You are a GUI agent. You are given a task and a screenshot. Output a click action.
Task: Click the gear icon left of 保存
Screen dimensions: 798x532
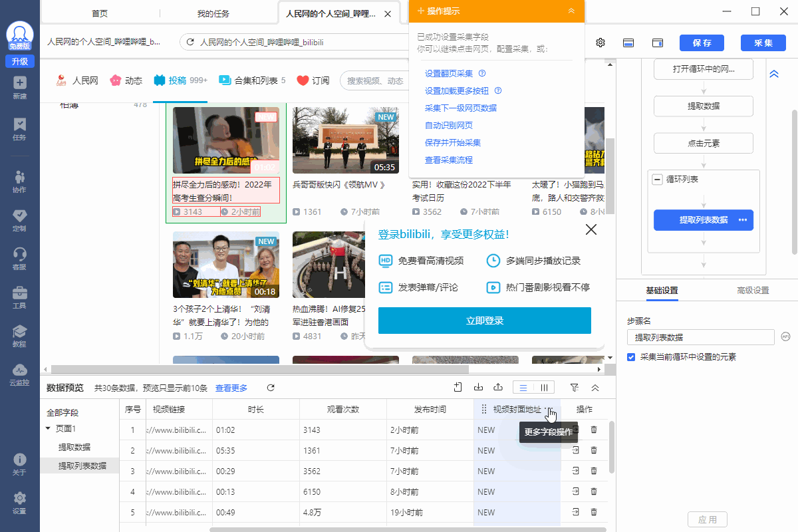600,43
